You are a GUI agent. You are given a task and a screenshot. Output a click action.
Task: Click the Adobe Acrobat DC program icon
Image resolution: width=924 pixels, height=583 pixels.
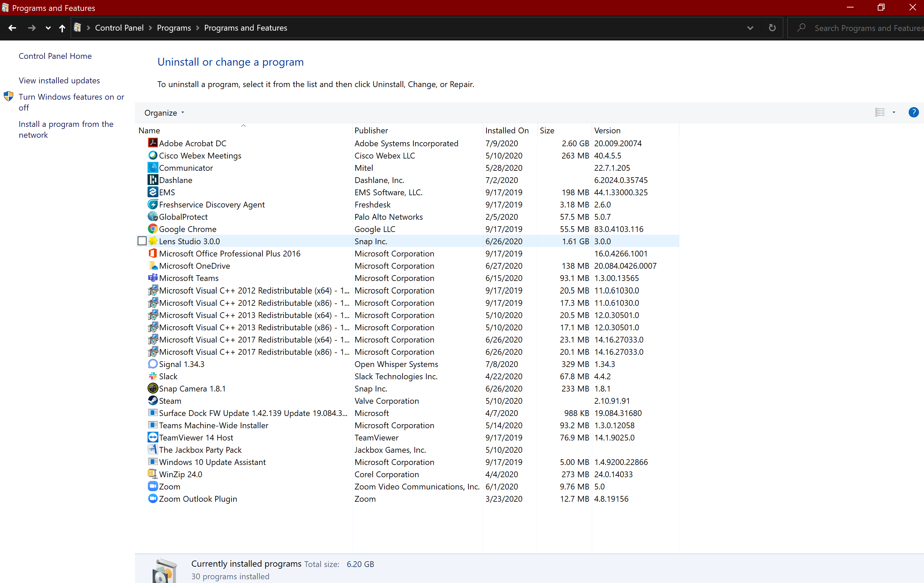click(152, 143)
